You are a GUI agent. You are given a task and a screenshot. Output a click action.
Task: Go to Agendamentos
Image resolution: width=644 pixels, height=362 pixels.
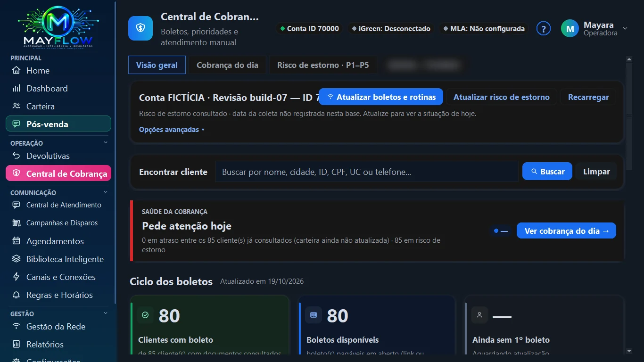58,241
